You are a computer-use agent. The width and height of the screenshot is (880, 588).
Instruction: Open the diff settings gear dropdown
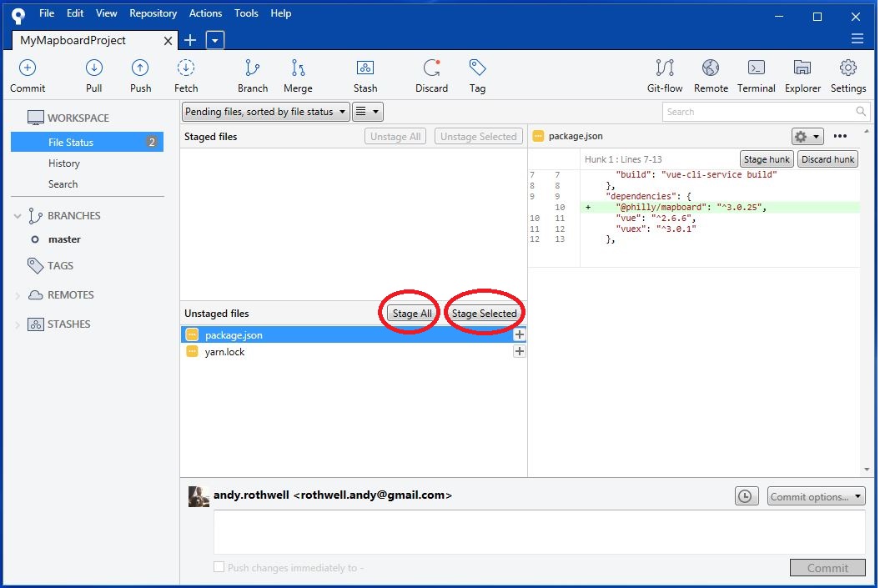click(807, 136)
